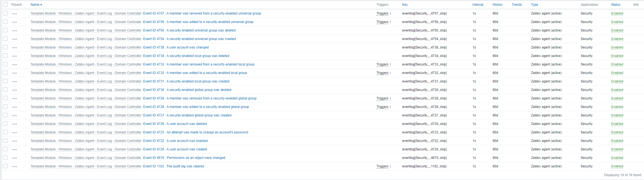Image resolution: width=644 pixels, height=180 pixels.
Task: Open wizard menu for Event ID 4730 row
Action: click(x=14, y=90)
